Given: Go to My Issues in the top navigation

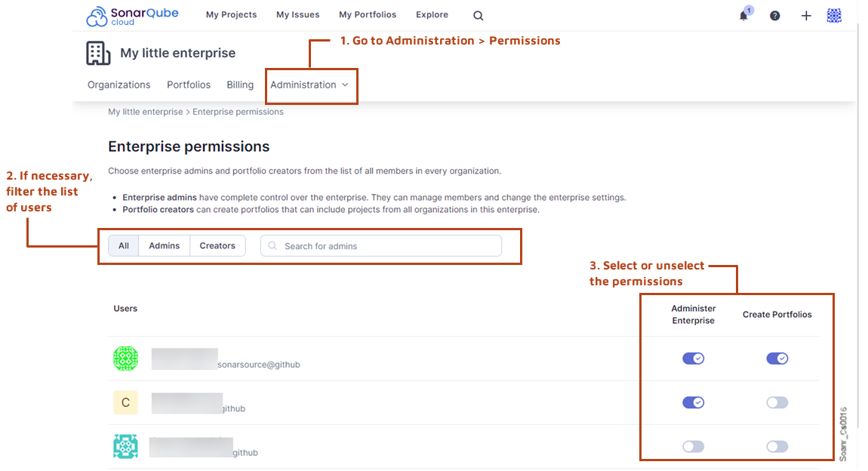Looking at the screenshot, I should click(297, 14).
